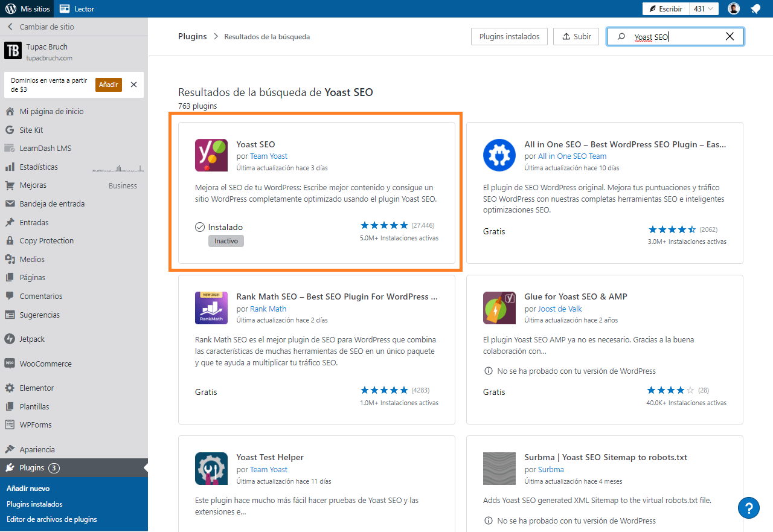This screenshot has width=773, height=532.
Task: Open Apariencia with its brush icon
Action: pyautogui.click(x=11, y=449)
